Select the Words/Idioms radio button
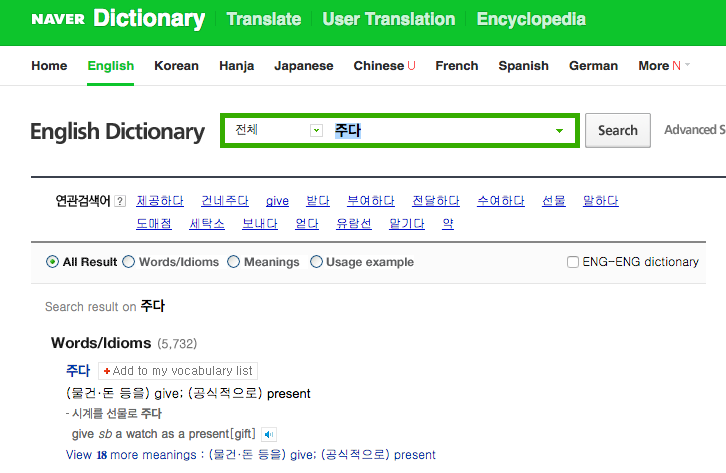726x473 pixels. [128, 262]
